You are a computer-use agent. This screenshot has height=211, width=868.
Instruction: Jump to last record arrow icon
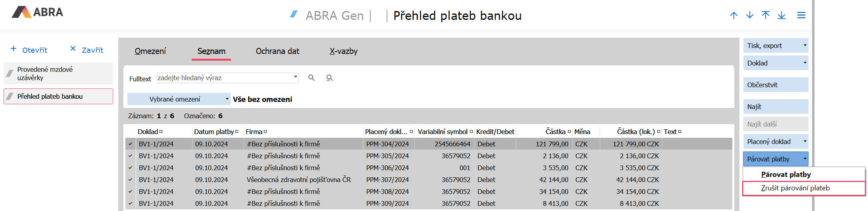tap(781, 15)
